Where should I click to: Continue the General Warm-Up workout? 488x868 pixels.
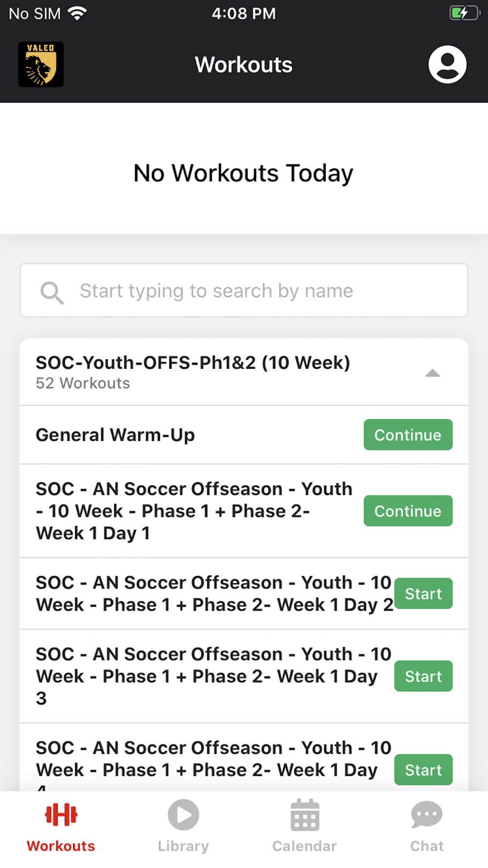[408, 434]
